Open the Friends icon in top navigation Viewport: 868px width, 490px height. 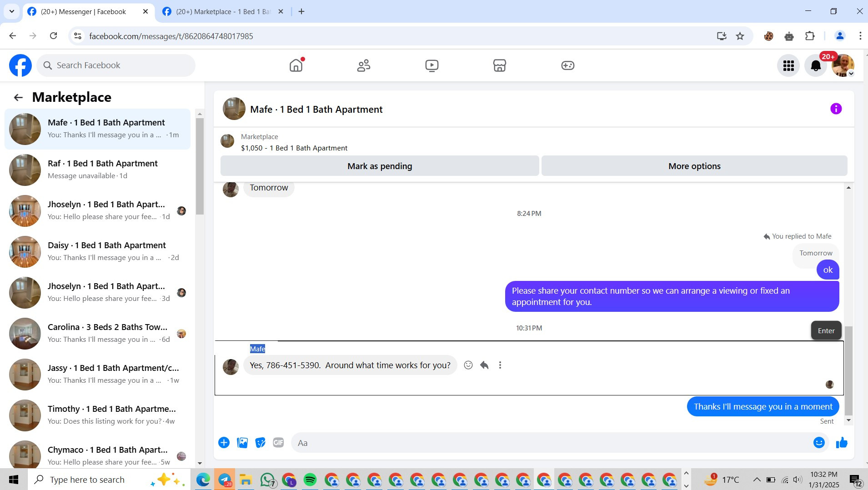(364, 65)
